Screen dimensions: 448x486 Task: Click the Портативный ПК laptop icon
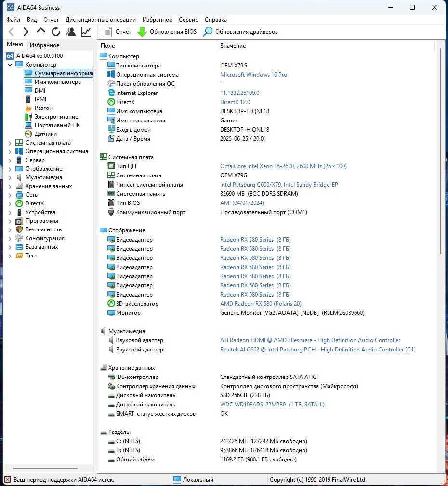coord(28,125)
